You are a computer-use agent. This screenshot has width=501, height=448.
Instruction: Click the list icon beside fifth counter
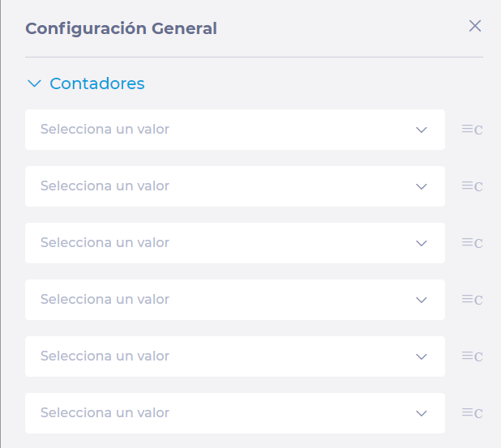tap(472, 356)
